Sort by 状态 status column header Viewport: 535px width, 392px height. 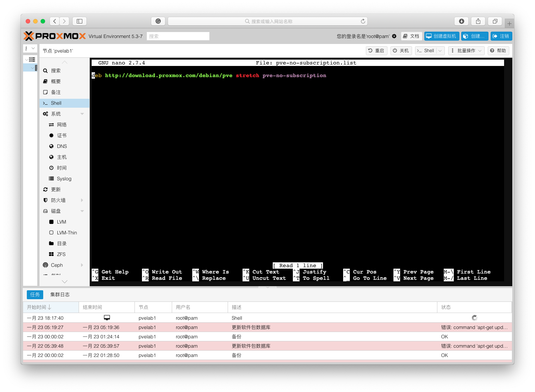click(x=474, y=307)
